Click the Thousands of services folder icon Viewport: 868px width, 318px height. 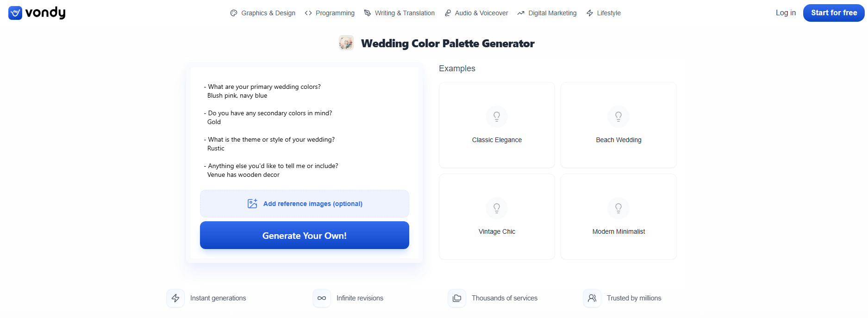point(457,298)
